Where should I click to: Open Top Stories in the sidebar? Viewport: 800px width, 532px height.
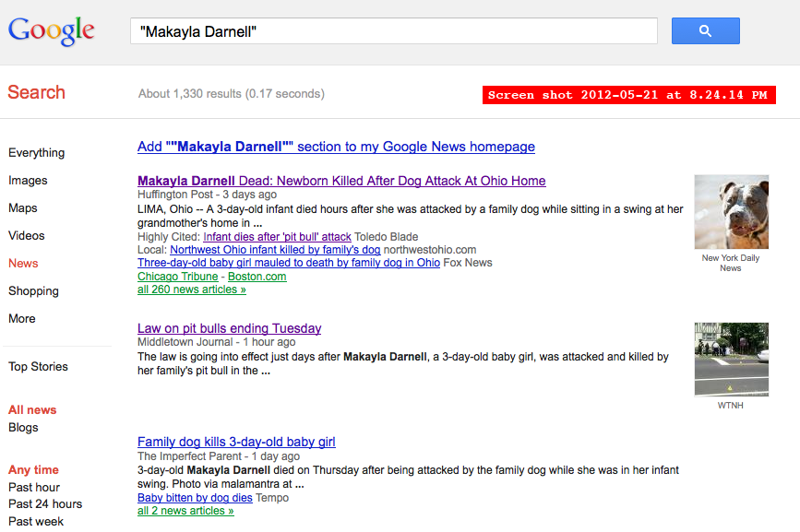tap(38, 366)
